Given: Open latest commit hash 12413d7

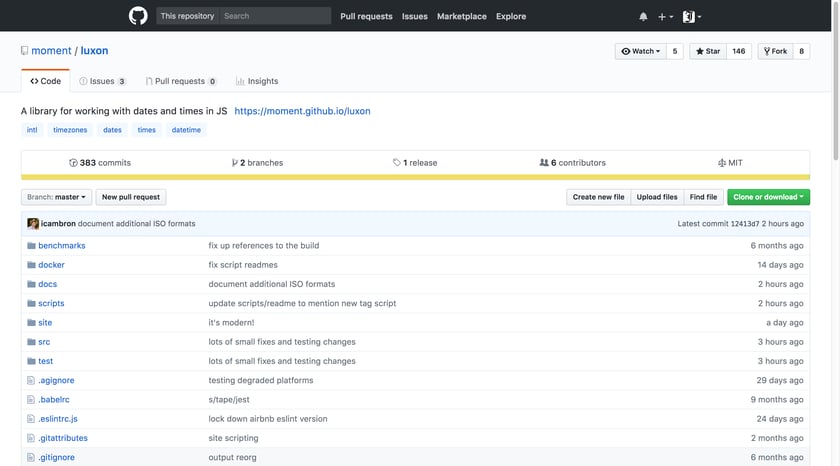Looking at the screenshot, I should pos(745,223).
